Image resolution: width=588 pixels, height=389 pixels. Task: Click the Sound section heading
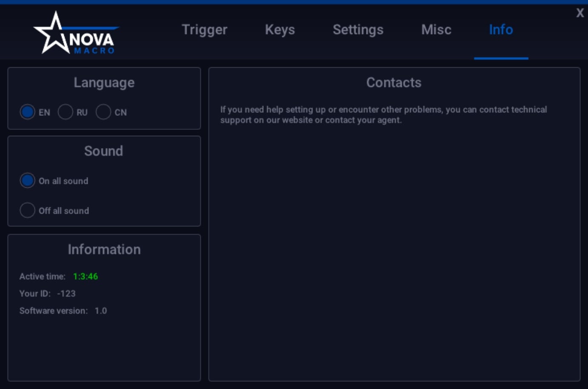[104, 151]
